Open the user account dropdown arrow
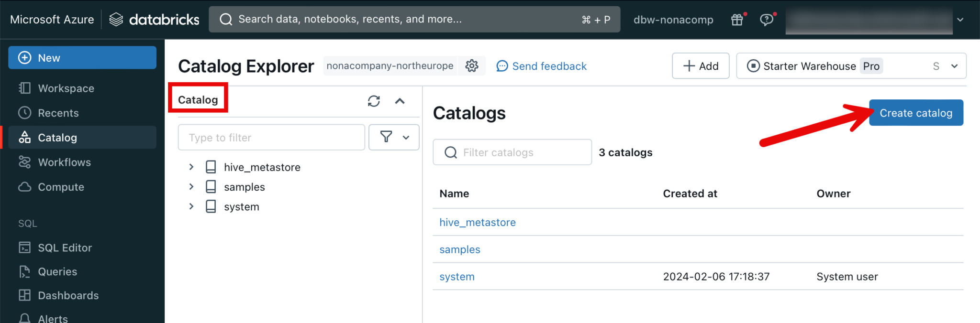The image size is (980, 323). tap(960, 20)
